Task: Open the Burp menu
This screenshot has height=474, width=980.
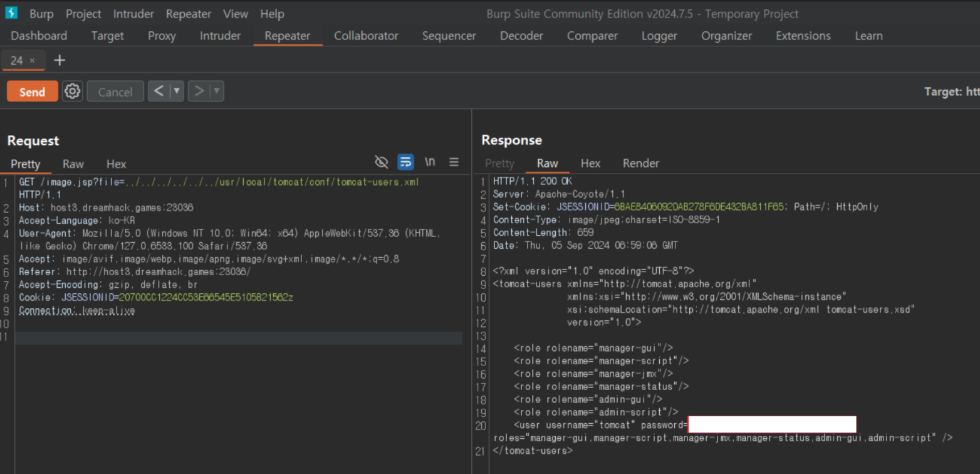Action: [x=41, y=13]
